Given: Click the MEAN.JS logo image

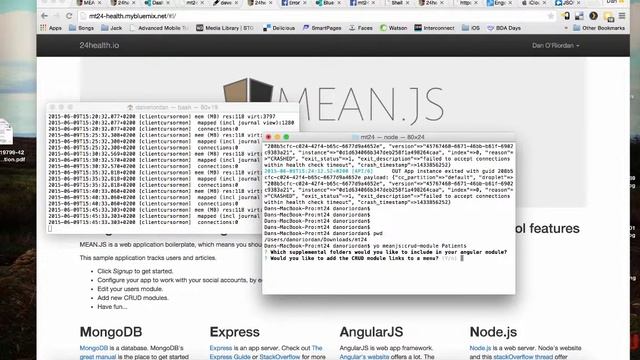Looking at the screenshot, I should tap(333, 102).
